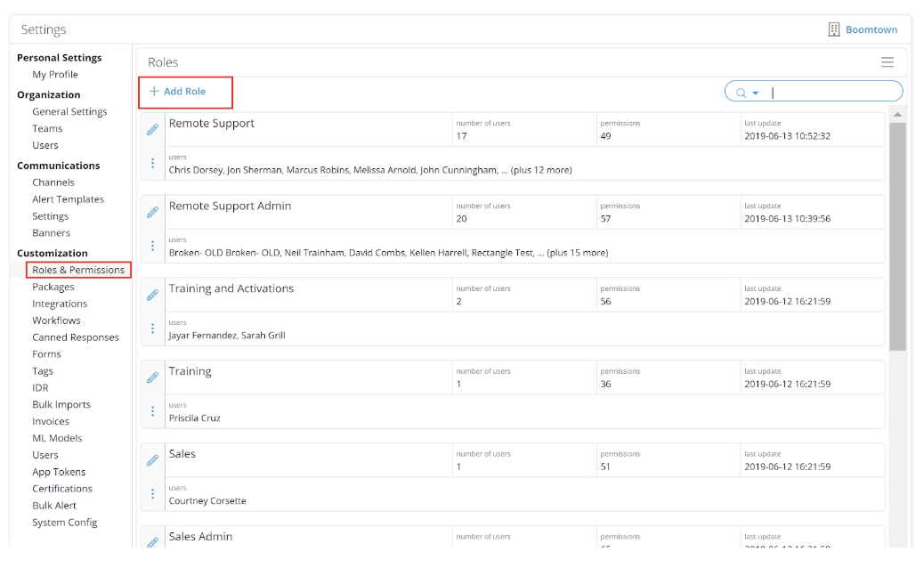924x568 pixels.
Task: Navigate to Channels
Action: coord(53,183)
